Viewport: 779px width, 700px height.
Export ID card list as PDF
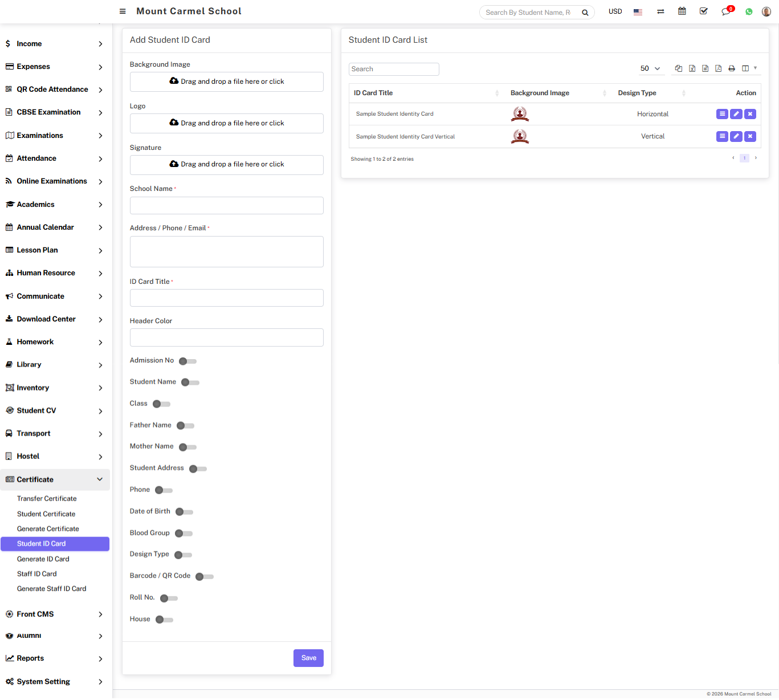click(x=718, y=68)
